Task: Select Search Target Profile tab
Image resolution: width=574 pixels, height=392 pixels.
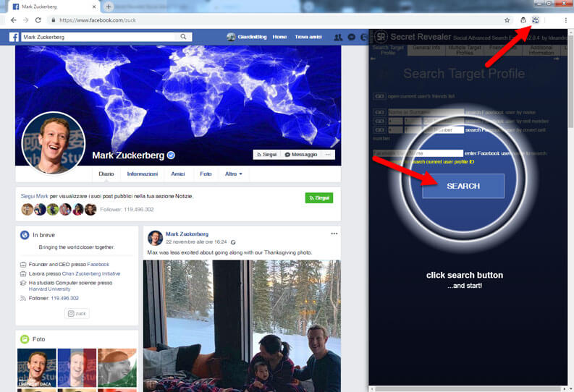Action: [x=389, y=50]
